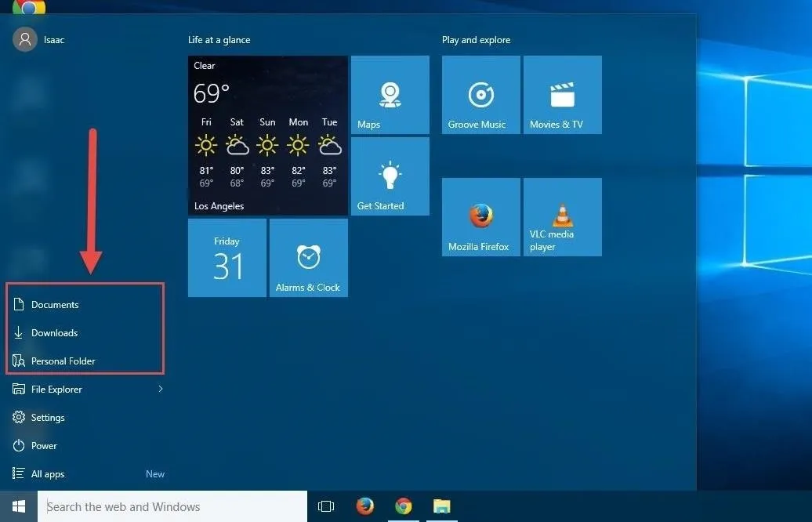Launch the Mozilla Firefox tile
Screen dimensions: 812x522
(x=481, y=217)
